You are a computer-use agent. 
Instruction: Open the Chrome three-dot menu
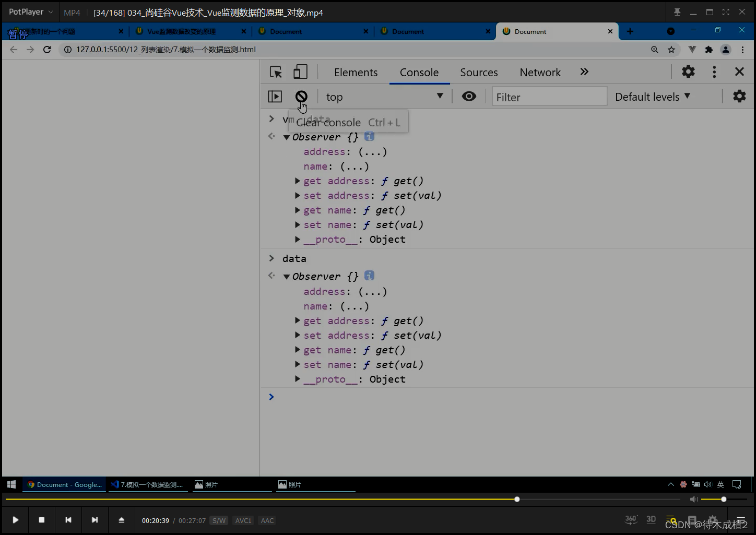(x=742, y=50)
